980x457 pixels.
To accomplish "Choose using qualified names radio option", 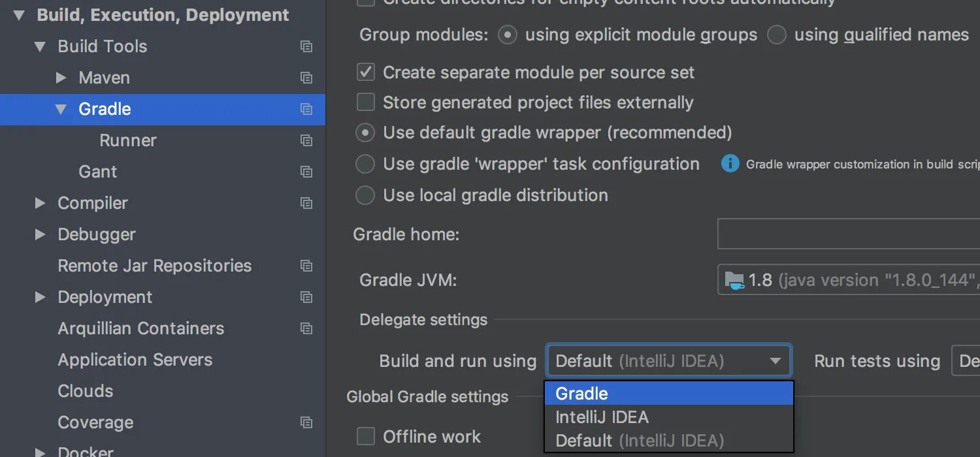I will [x=777, y=35].
